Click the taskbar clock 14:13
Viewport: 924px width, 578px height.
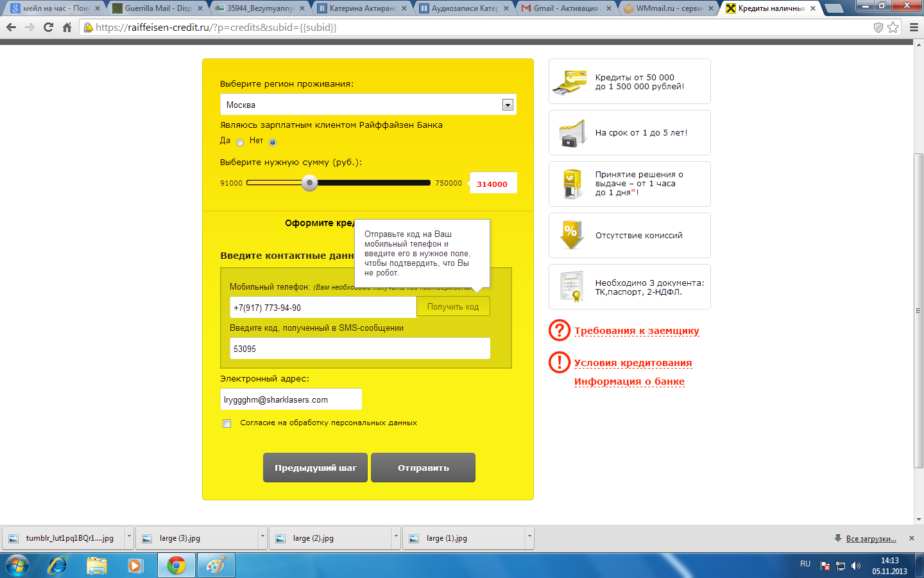(x=889, y=566)
